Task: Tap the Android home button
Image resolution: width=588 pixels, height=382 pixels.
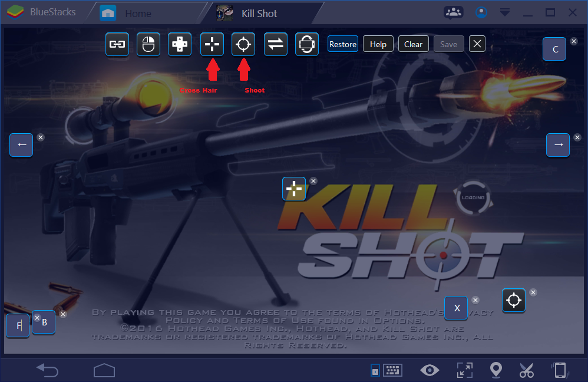Action: 104,370
